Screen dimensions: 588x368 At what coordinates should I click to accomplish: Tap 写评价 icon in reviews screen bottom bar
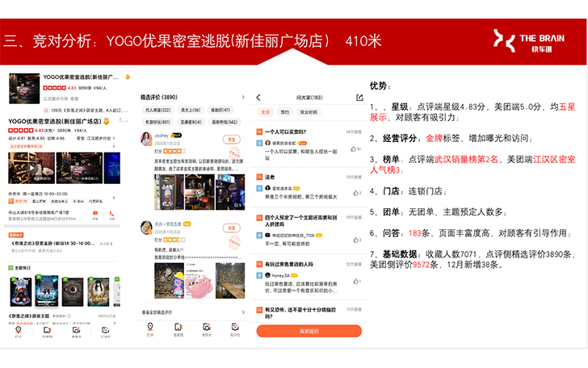pos(235,327)
